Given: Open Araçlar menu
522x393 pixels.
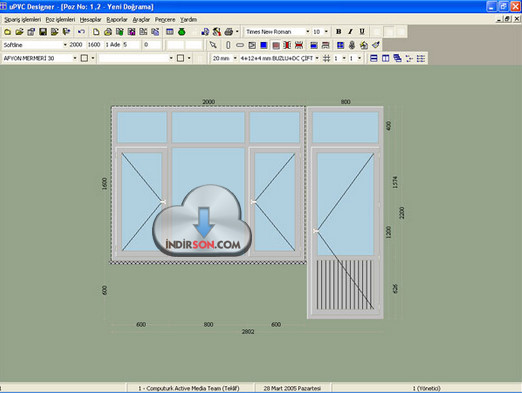Looking at the screenshot, I should 141,20.
